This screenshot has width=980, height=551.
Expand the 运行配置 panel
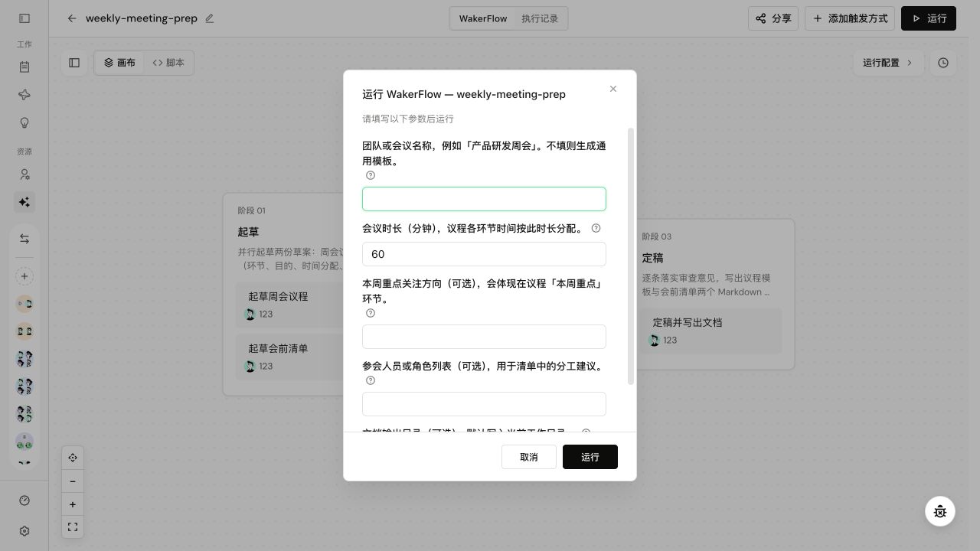point(888,63)
